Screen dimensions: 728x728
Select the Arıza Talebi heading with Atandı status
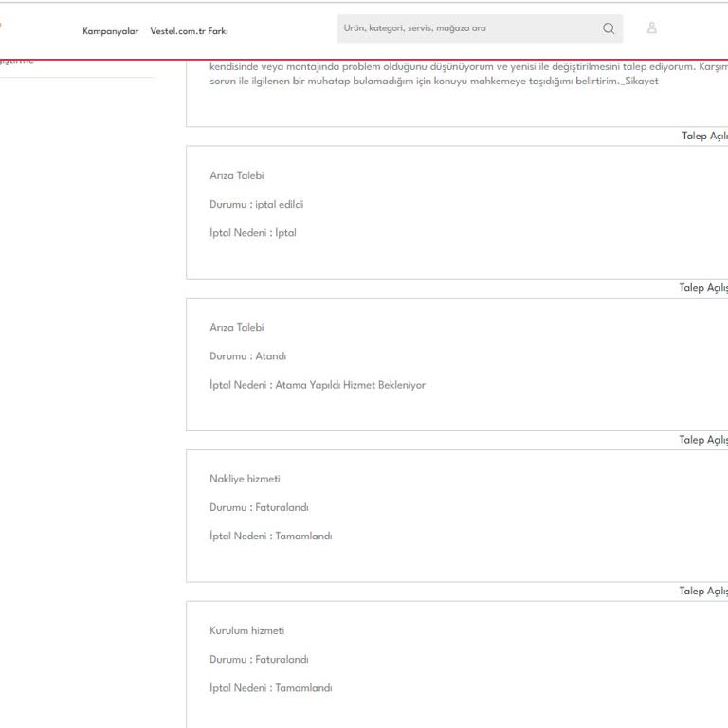237,328
